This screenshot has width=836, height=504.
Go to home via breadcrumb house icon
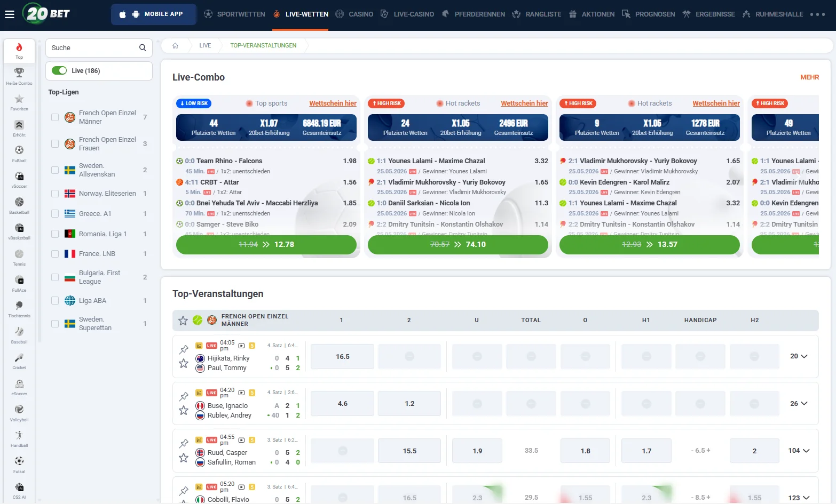pos(175,45)
